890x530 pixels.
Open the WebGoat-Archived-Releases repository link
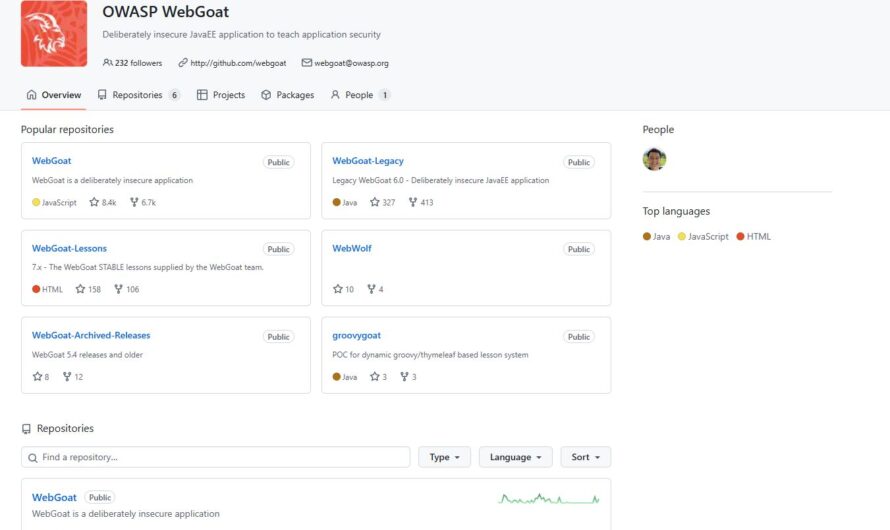(91, 335)
